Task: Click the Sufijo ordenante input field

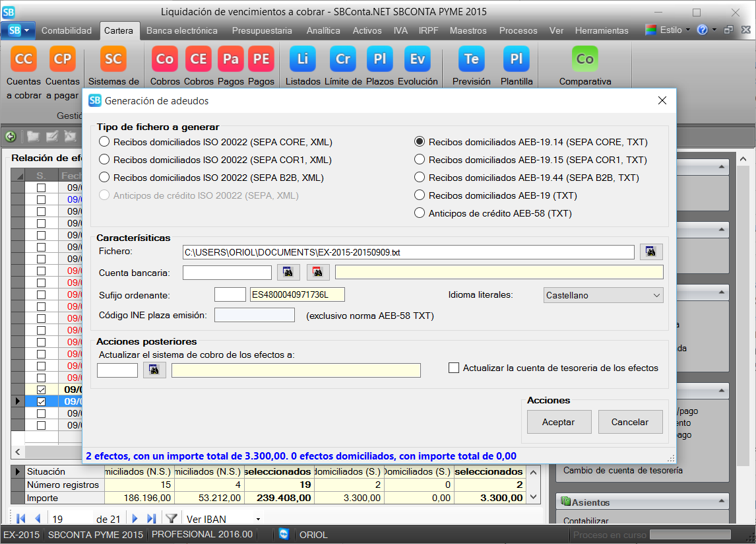Action: pos(230,295)
